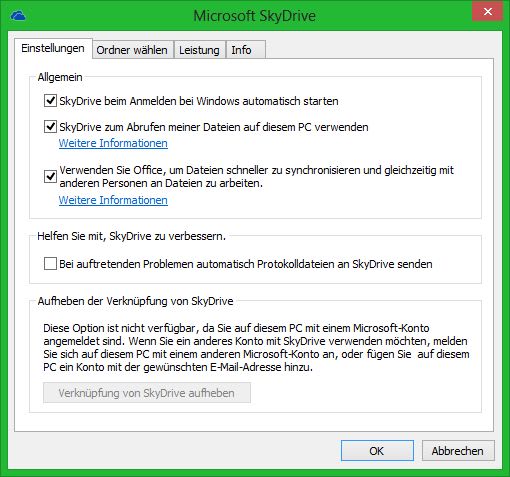The image size is (510, 477).
Task: Enable automatisch Protokolldateien an SkyDrive senden
Action: pyautogui.click(x=50, y=264)
